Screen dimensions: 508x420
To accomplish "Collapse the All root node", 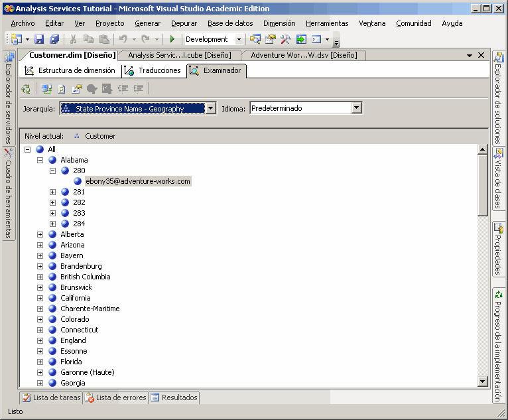I will (x=28, y=149).
